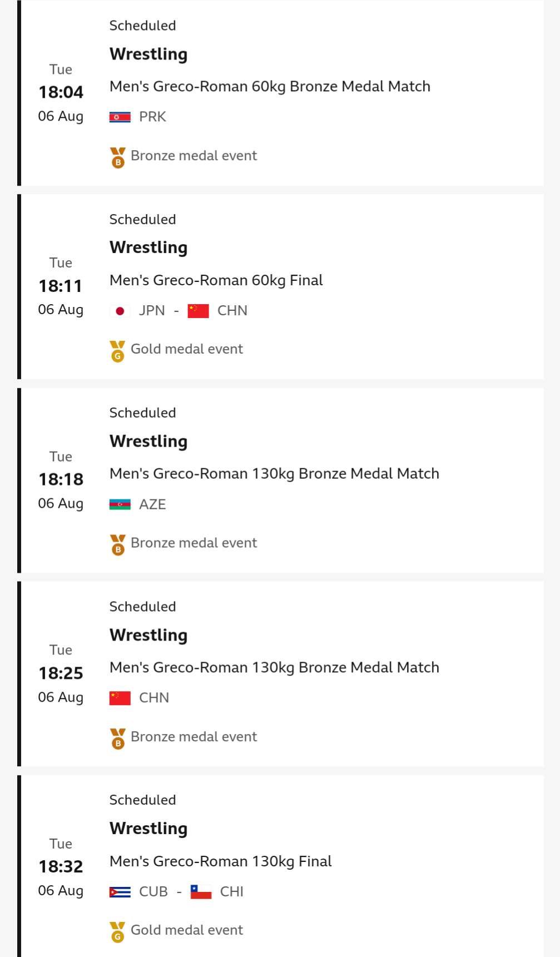Click the AZE country code
Screen dimensions: 560x957
(152, 504)
